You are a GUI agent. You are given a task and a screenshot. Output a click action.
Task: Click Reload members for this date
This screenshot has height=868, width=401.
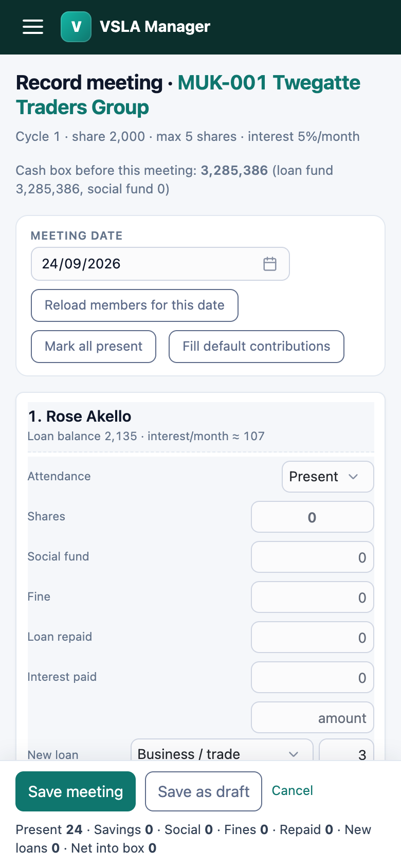[135, 305]
